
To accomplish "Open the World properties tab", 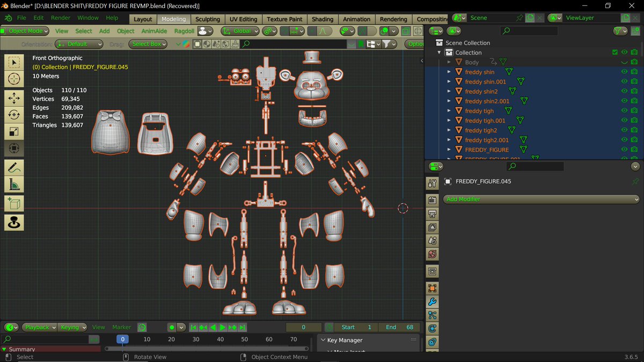I will tap(433, 254).
